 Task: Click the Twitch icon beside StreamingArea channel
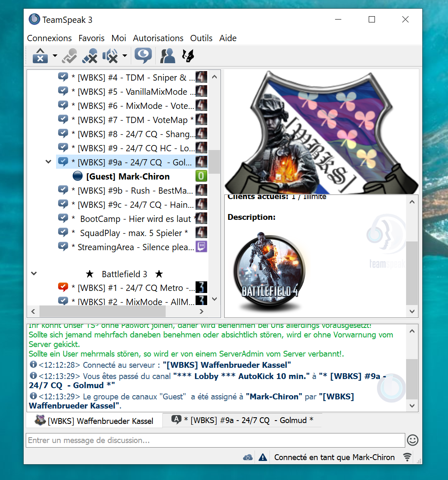pyautogui.click(x=201, y=247)
